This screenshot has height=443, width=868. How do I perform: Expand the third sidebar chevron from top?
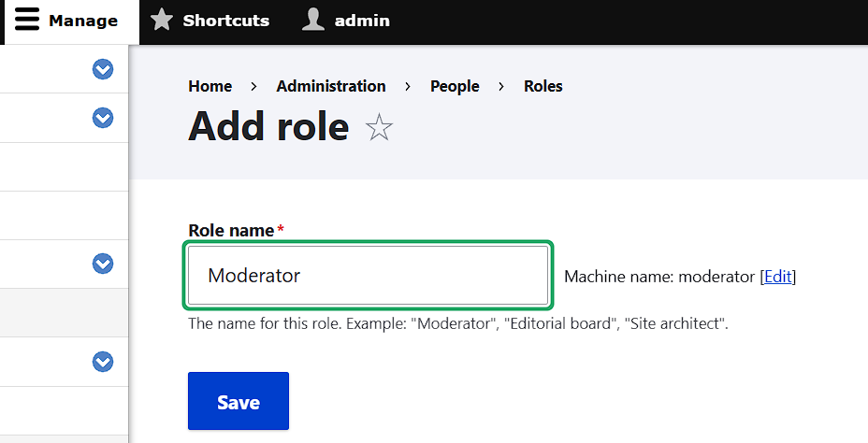click(x=103, y=264)
